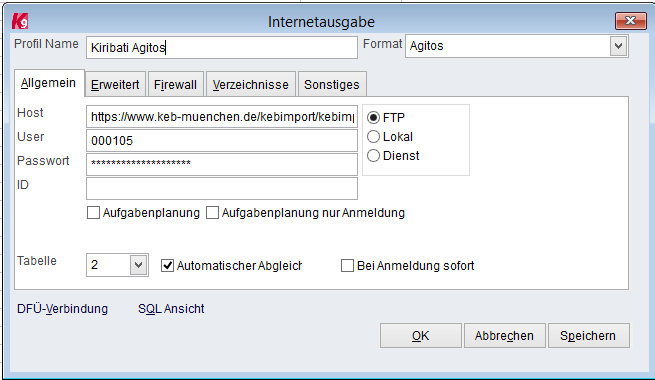Tick Aufgabenplanung nur Anmeldung checkbox
The height and width of the screenshot is (380, 655).
(212, 213)
